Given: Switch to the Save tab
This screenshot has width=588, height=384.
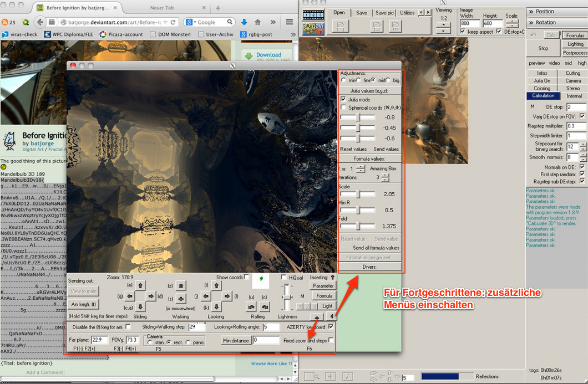Looking at the screenshot, I should [x=362, y=13].
